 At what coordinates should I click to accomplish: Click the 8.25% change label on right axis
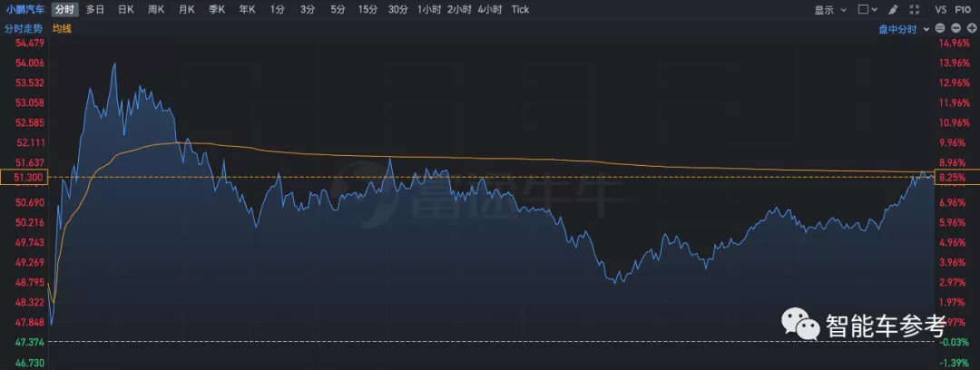pos(955,177)
